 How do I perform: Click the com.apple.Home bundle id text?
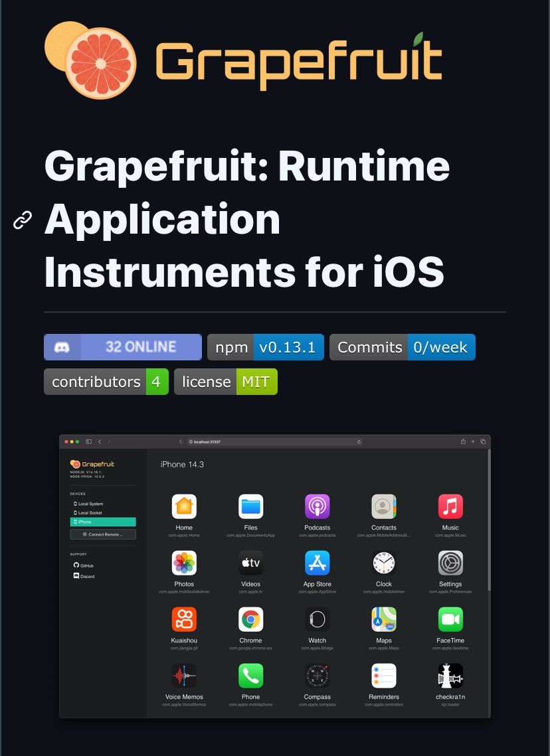(184, 535)
